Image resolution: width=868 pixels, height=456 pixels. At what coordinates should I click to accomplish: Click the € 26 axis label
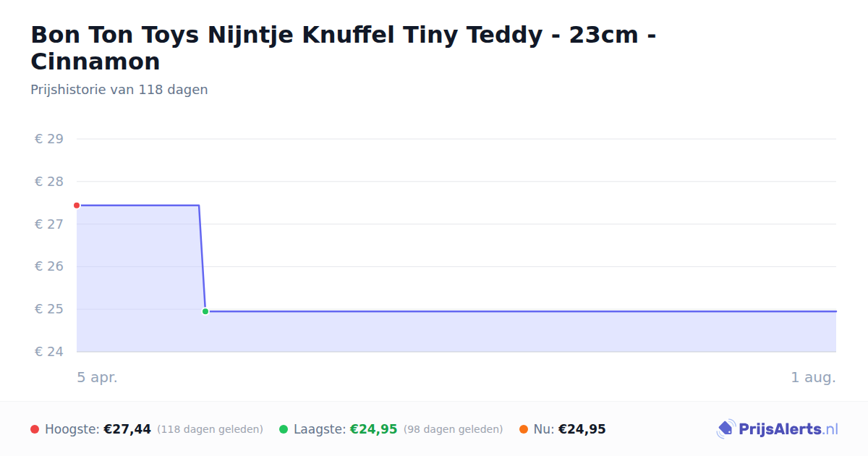click(x=49, y=266)
